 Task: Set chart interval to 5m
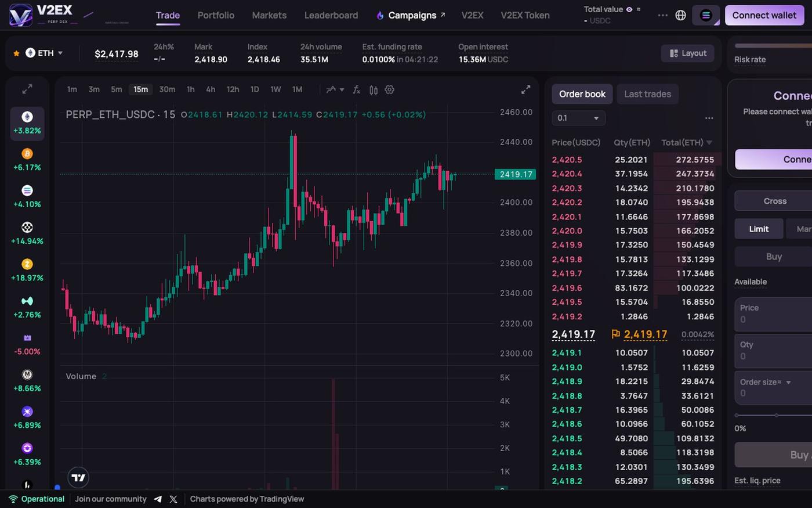[117, 89]
